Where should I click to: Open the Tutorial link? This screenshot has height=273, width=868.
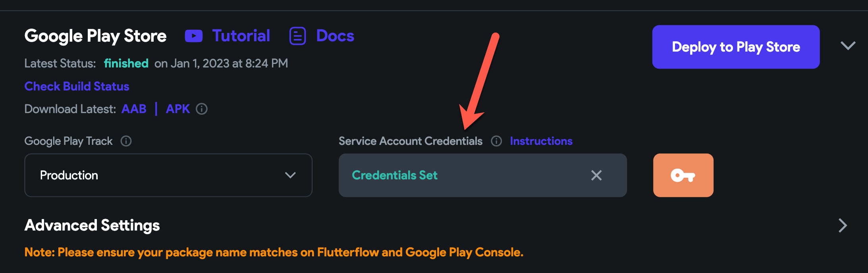[x=241, y=36]
